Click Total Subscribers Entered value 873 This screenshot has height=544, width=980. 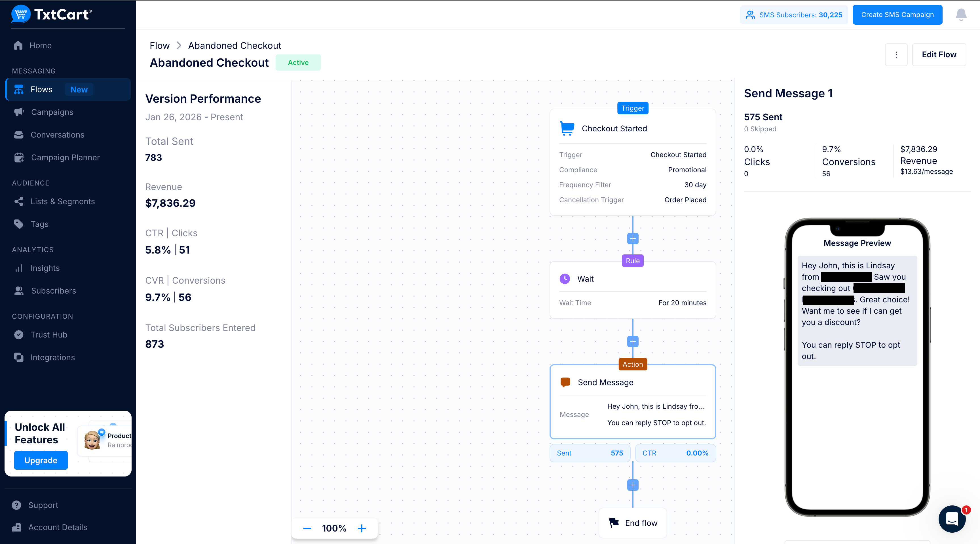coord(155,344)
